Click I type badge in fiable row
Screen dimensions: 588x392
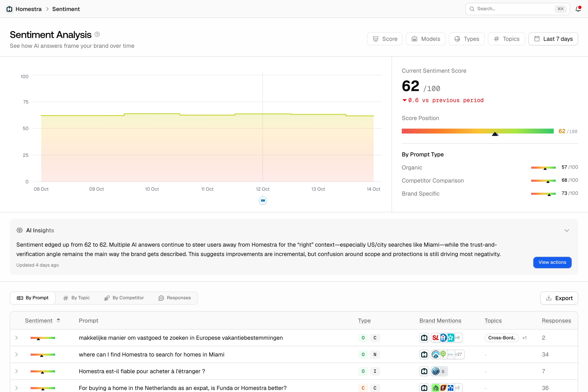tap(375, 371)
